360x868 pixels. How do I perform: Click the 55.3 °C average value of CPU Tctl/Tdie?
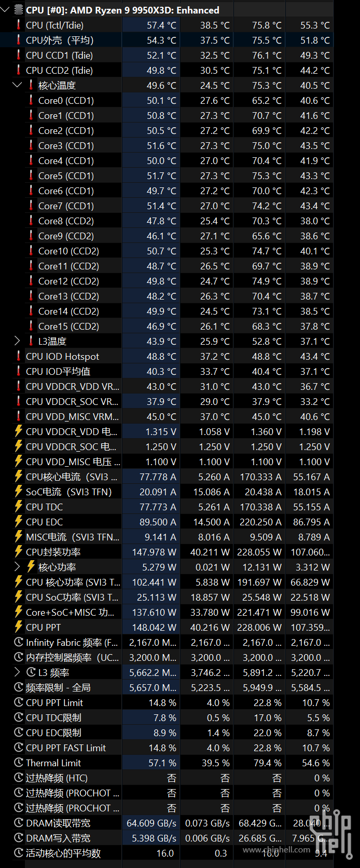coord(315,25)
